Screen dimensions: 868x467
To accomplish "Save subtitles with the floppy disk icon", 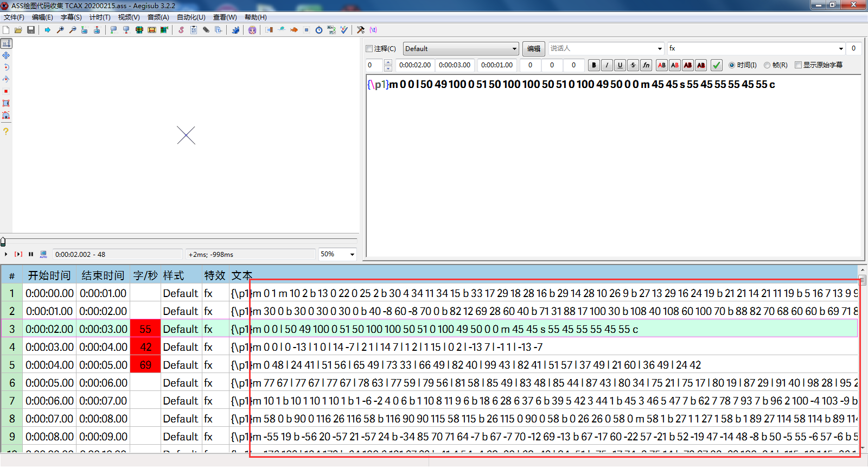I will coord(31,30).
